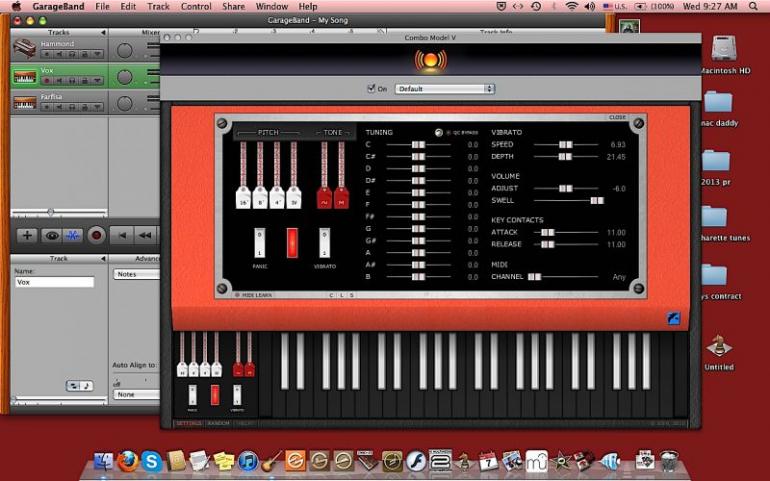This screenshot has width=770, height=481.
Task: Select the Farfisa track instrument icon
Action: pos(25,103)
